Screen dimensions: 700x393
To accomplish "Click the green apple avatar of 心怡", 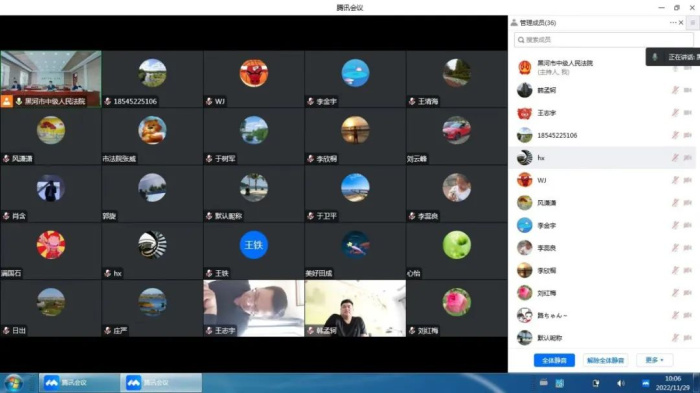I will tap(456, 245).
